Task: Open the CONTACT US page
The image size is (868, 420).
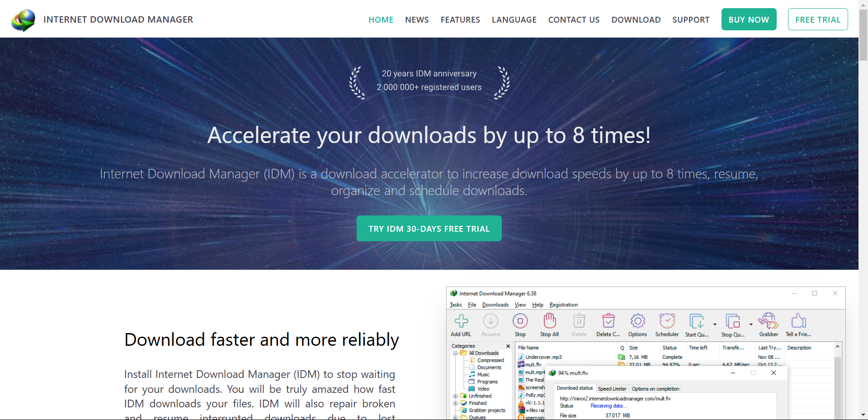Action: [574, 20]
